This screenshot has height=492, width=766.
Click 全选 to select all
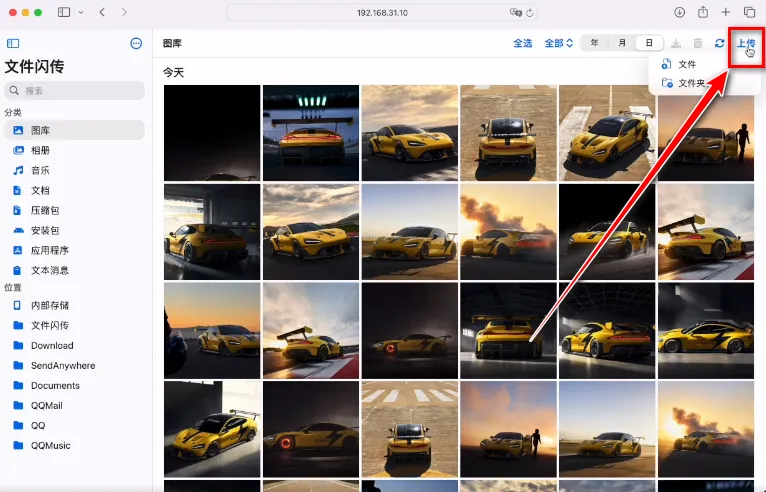tap(522, 44)
